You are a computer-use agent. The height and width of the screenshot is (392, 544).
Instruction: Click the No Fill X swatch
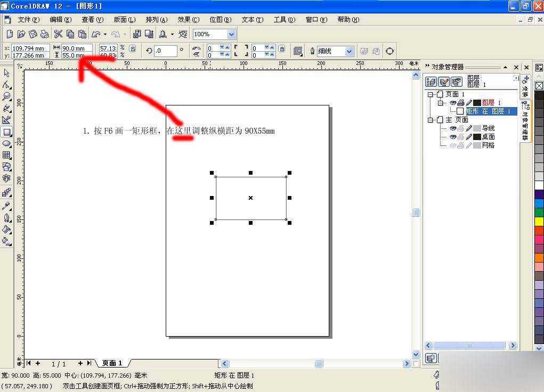pyautogui.click(x=539, y=85)
